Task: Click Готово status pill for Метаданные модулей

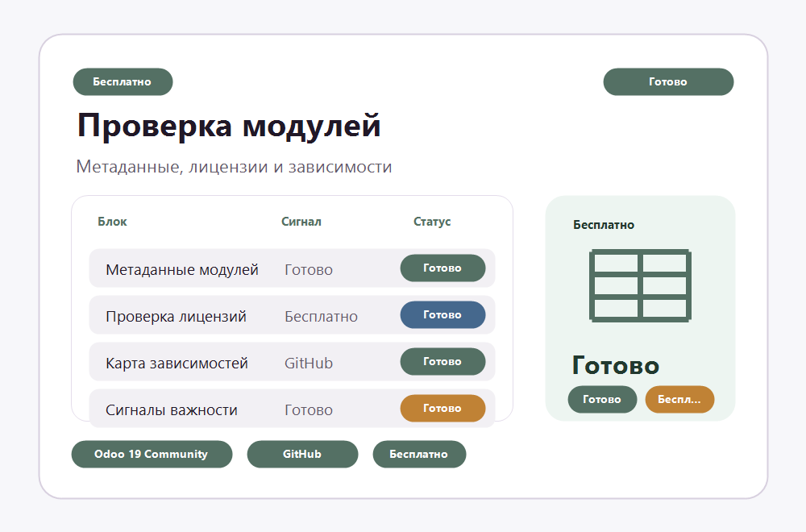Action: 442,268
